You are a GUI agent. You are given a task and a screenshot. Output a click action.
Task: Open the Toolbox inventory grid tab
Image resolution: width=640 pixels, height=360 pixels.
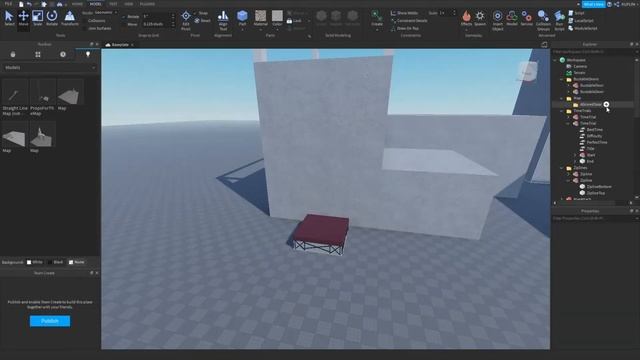coord(38,54)
